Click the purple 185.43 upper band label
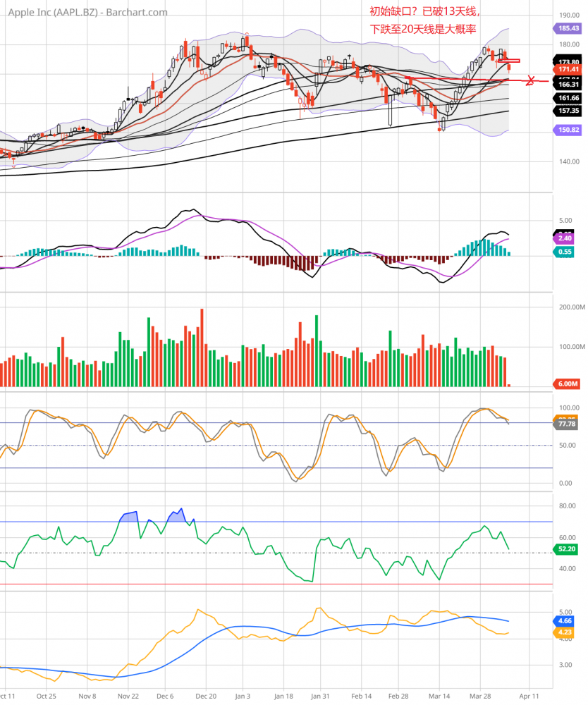588x705 pixels. click(568, 28)
